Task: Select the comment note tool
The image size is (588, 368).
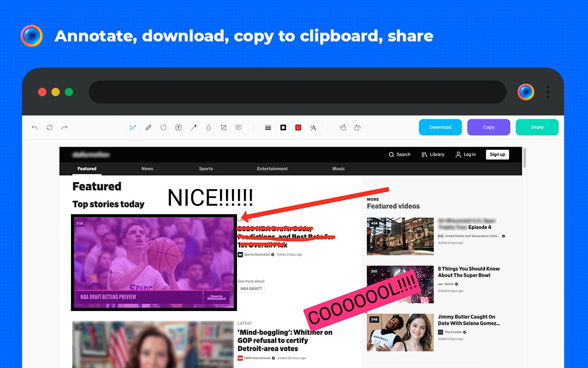Action: tap(239, 127)
